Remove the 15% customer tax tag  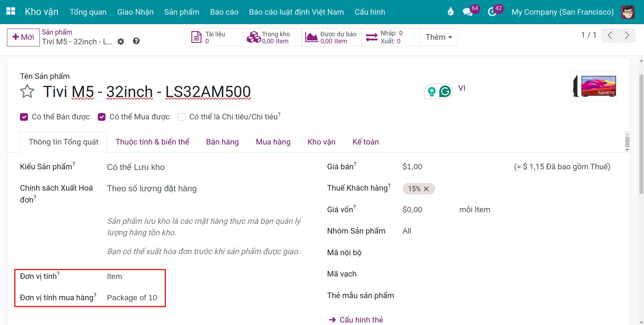click(426, 189)
